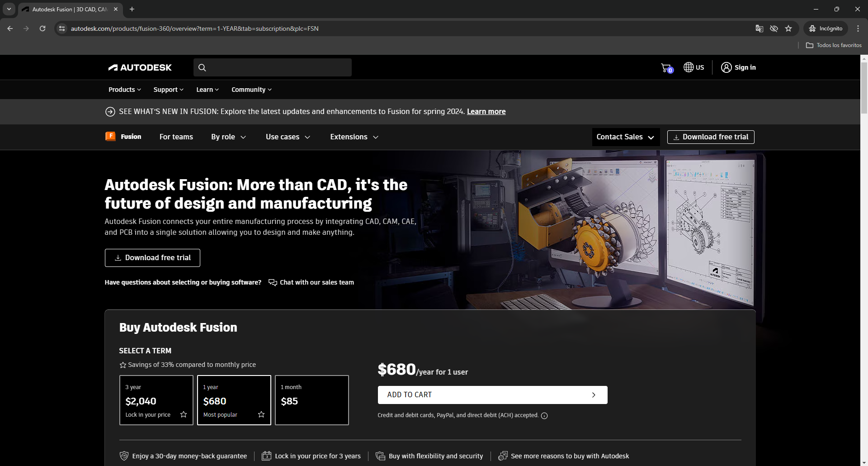Screen dimensions: 868x466
Task: Select the 1 month $85 term
Action: point(312,400)
